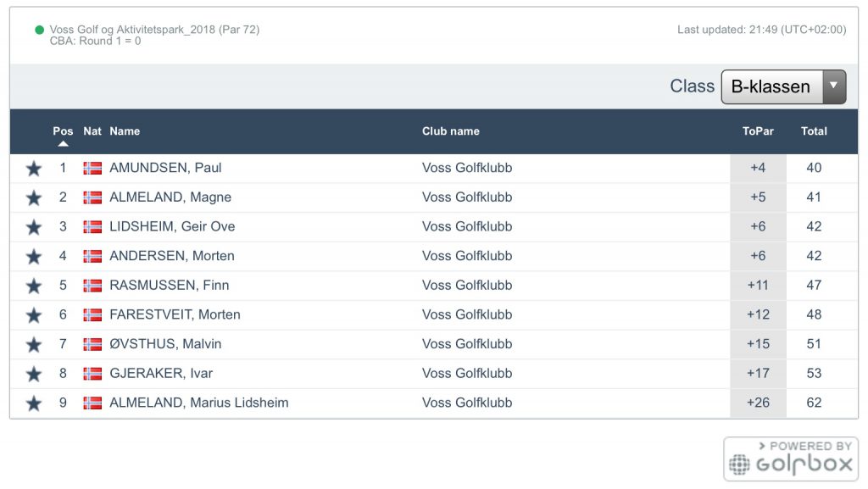This screenshot has width=868, height=489.
Task: Click the Norway flag next to Paul Amundsen
Action: (x=92, y=168)
